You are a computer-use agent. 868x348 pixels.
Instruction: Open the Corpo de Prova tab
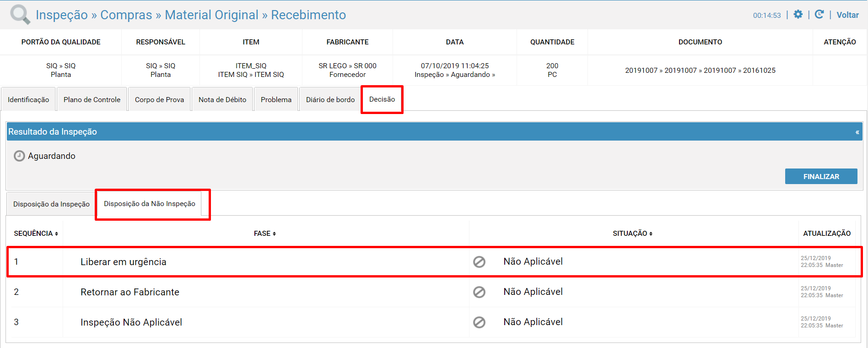coord(159,99)
